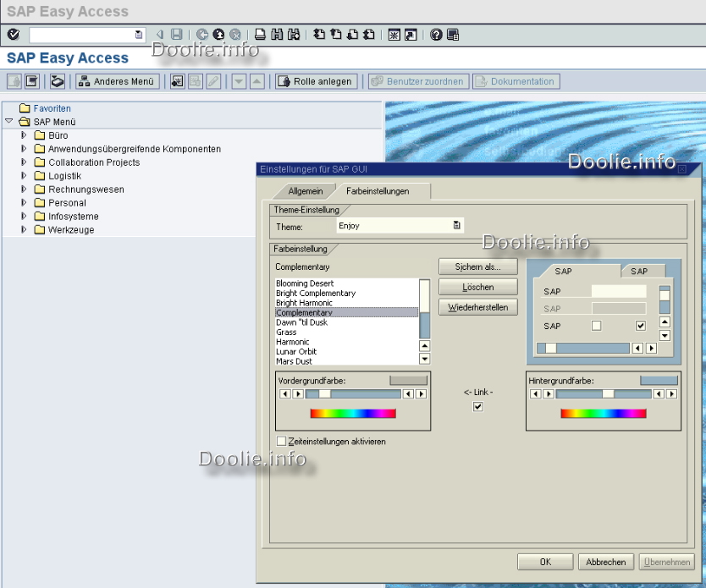The height and width of the screenshot is (588, 706).
Task: Enable the Zeiteinstellungen aktivieren checkbox
Action: (x=281, y=442)
